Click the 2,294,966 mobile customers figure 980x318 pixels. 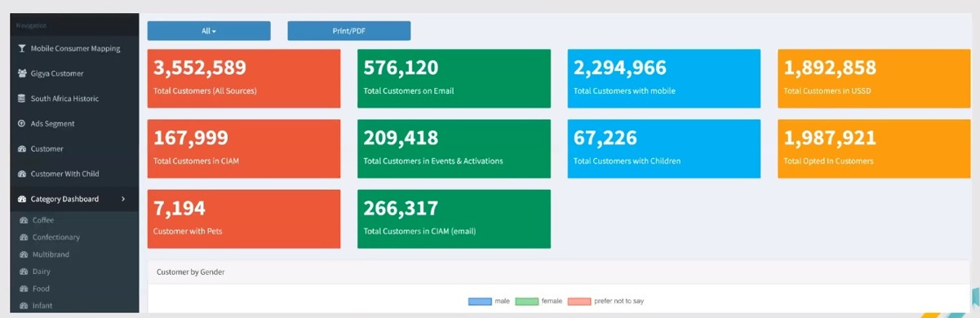click(620, 68)
